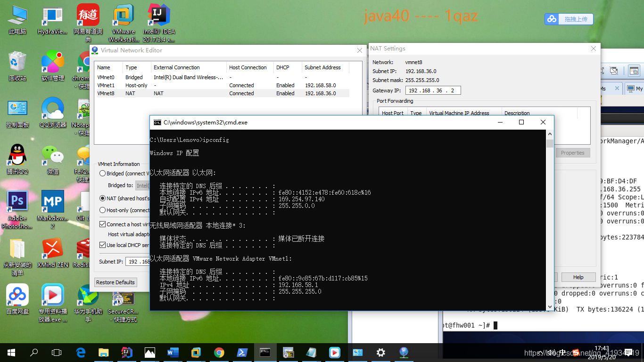The height and width of the screenshot is (362, 644).
Task: Open the 回收站 recycle bin
Action: coord(17,66)
